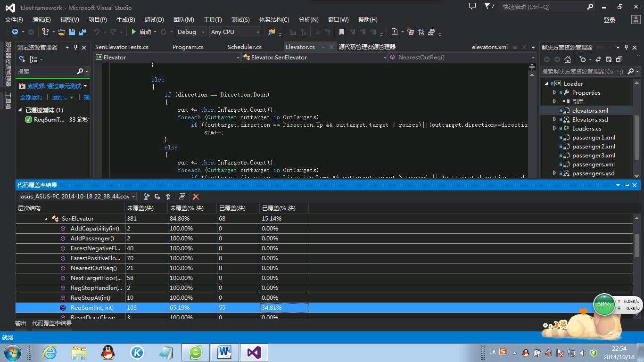Click the notifications flag icon in title bar
Viewport: 644px width, 362px height.
[487, 7]
